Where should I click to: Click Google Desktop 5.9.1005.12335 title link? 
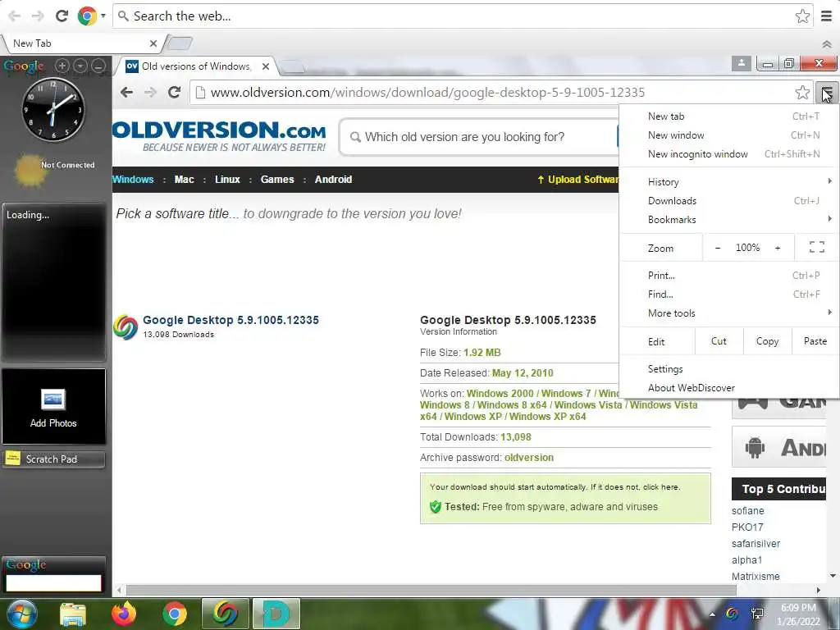[231, 320]
